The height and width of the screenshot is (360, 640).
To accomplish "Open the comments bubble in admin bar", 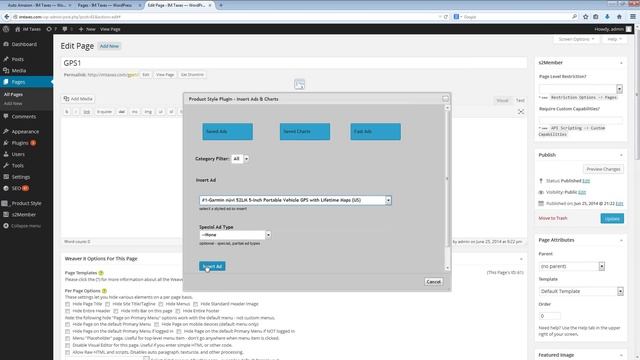I will tap(67, 29).
